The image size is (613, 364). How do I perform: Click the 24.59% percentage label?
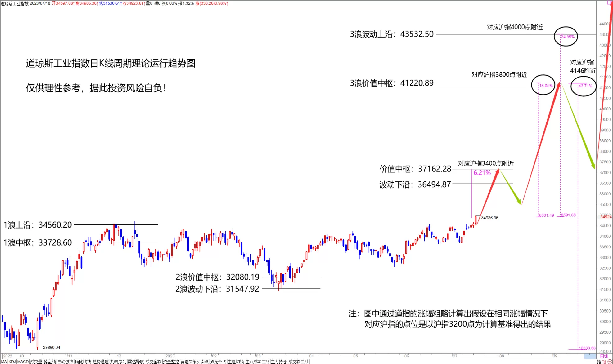568,37
